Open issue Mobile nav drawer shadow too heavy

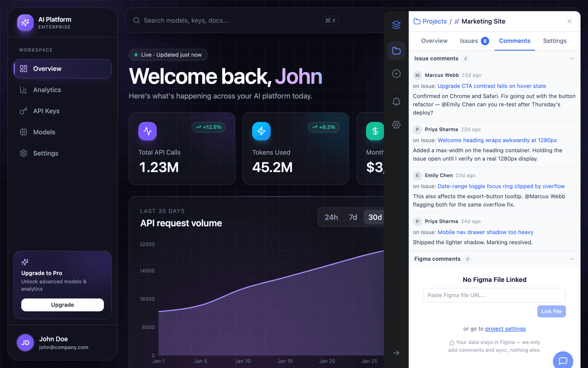(x=485, y=232)
